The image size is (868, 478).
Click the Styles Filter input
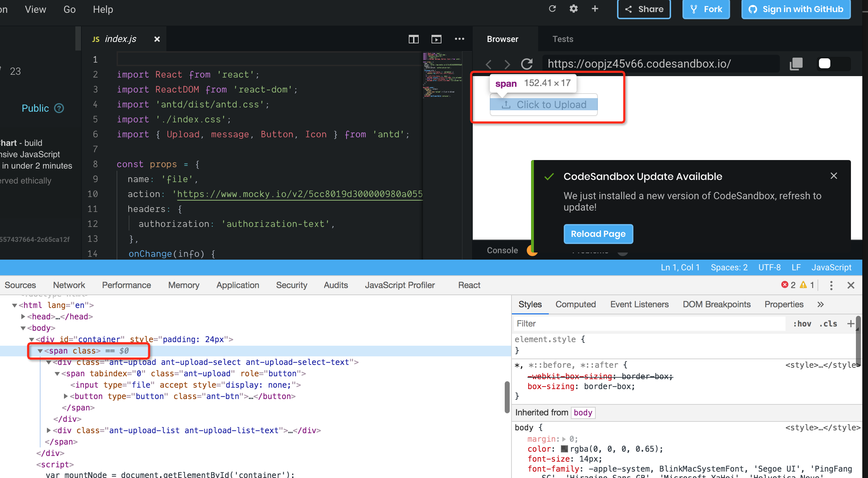649,324
